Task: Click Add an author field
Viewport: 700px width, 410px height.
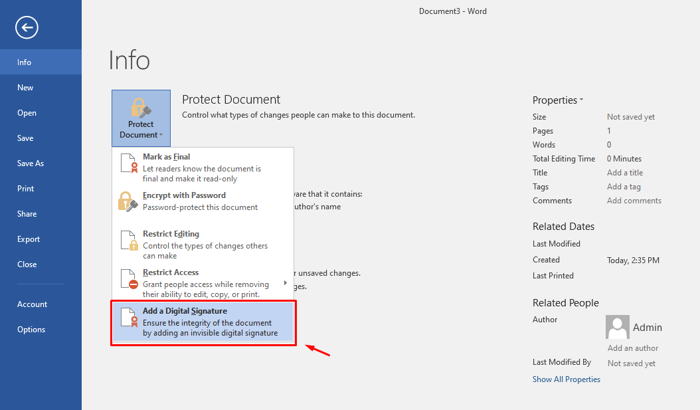Action: (x=633, y=348)
